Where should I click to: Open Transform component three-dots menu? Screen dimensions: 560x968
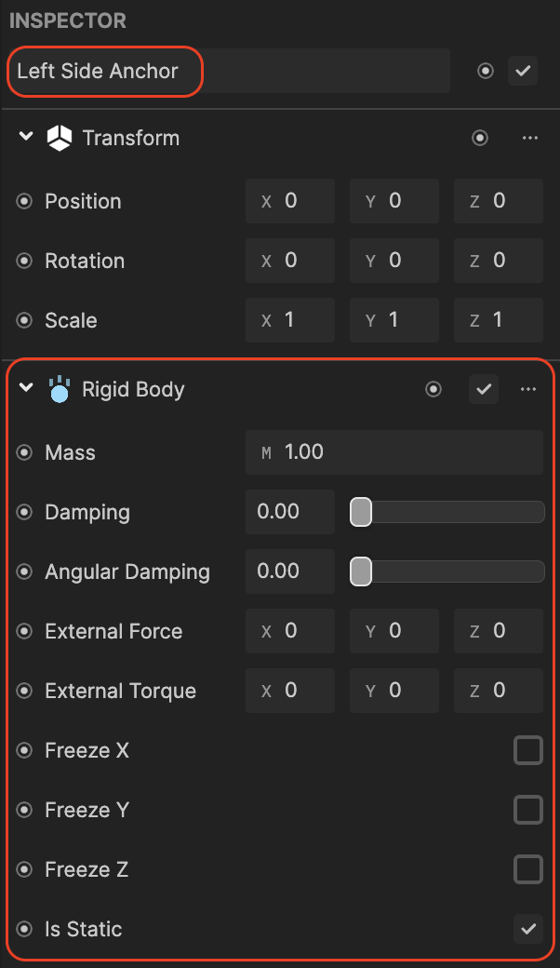pos(530,138)
